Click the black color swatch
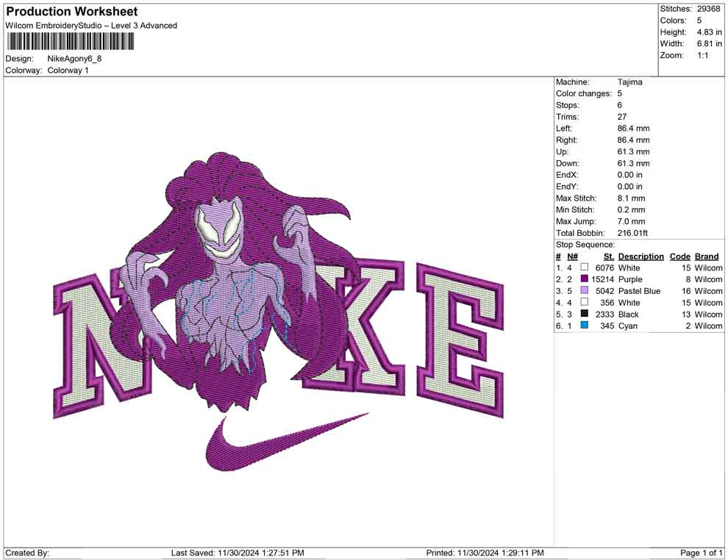The width and height of the screenshot is (728, 560). coord(585,314)
